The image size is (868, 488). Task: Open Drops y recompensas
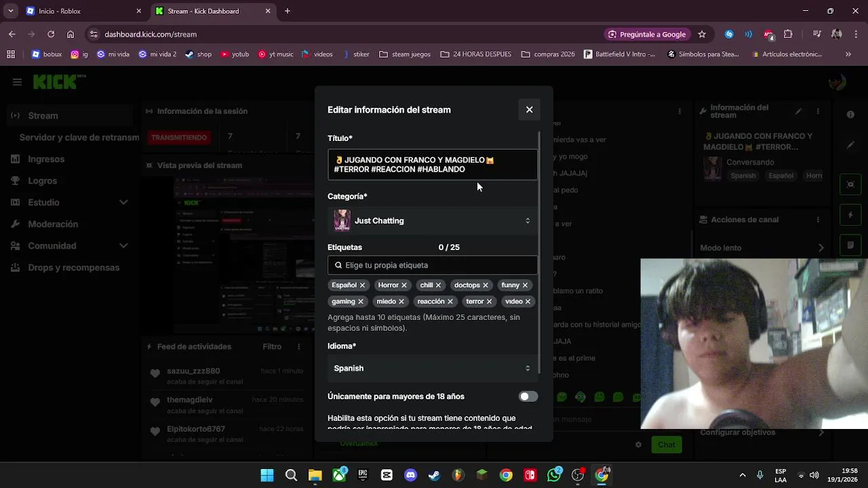(73, 268)
